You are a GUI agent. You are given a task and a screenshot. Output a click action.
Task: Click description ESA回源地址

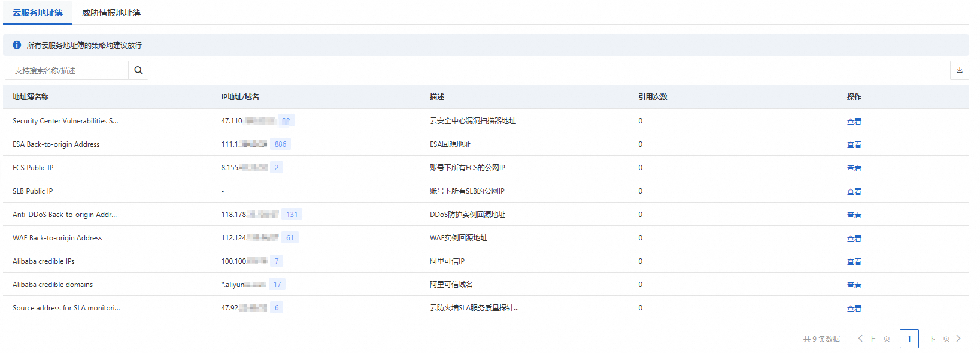[450, 144]
